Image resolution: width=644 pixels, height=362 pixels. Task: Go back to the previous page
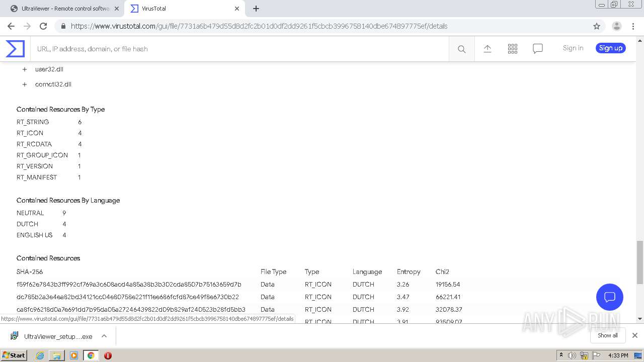tap(11, 26)
